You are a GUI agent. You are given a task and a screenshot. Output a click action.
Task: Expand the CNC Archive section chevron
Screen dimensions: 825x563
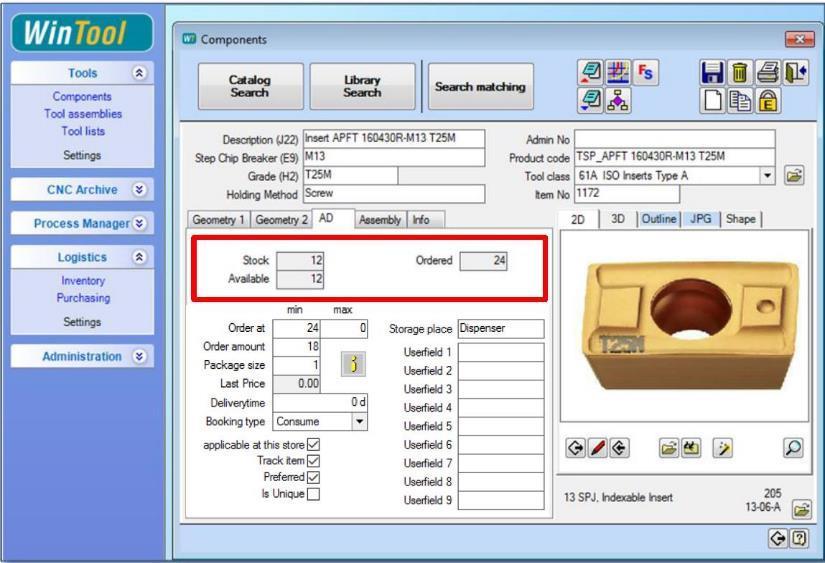pos(139,189)
